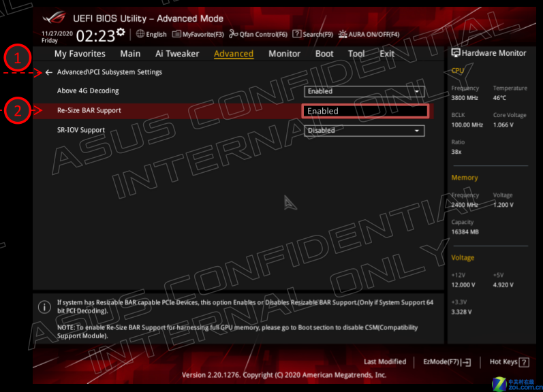Open the Boot tab
543x392 pixels.
(324, 54)
